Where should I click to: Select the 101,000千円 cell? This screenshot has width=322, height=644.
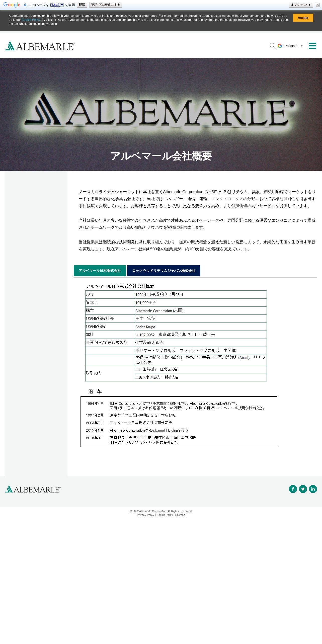point(201,303)
